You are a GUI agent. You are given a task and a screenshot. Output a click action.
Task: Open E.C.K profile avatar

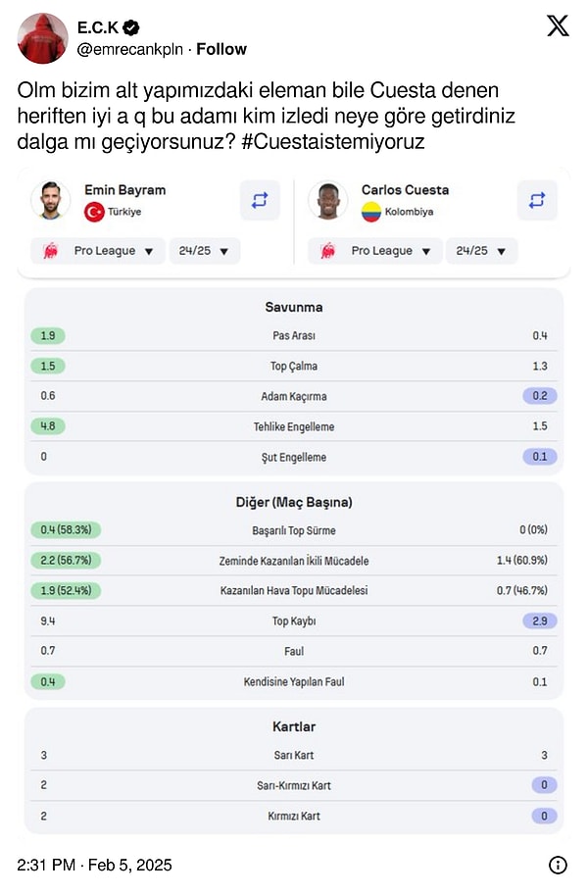(x=43, y=38)
